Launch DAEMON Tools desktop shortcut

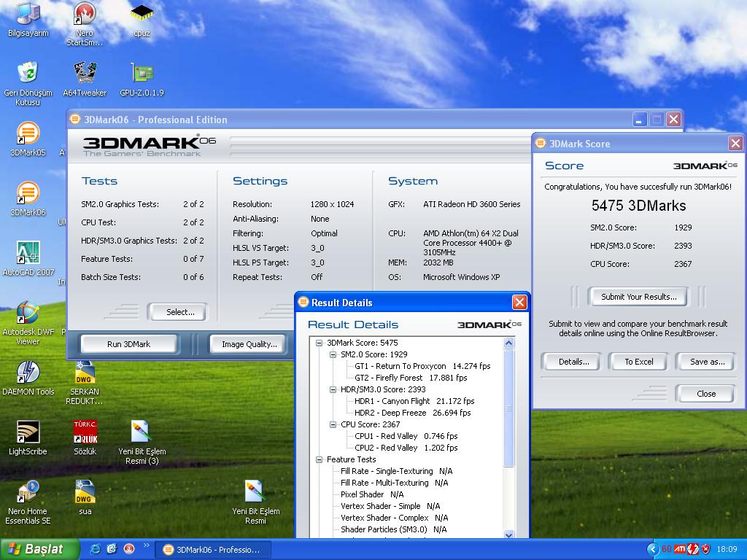[x=28, y=378]
